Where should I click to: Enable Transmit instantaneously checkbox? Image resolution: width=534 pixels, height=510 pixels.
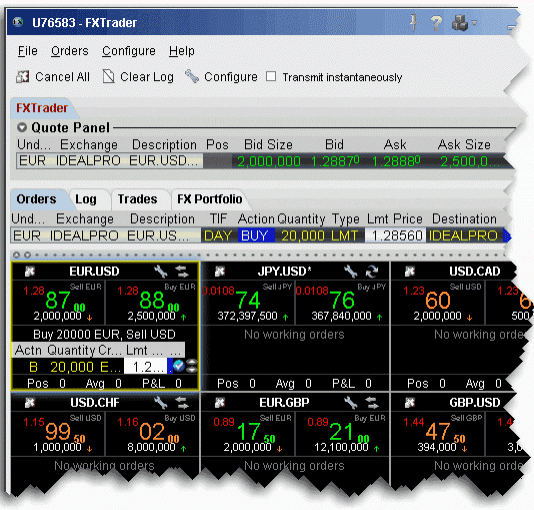(x=271, y=76)
